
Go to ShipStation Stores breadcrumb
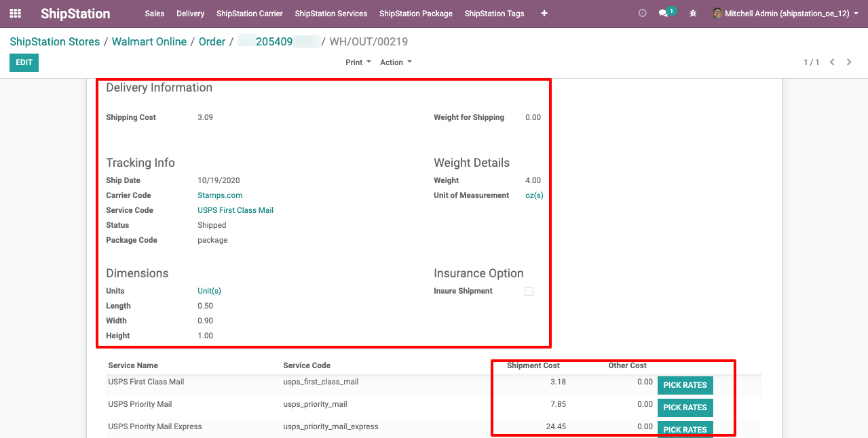coord(55,41)
